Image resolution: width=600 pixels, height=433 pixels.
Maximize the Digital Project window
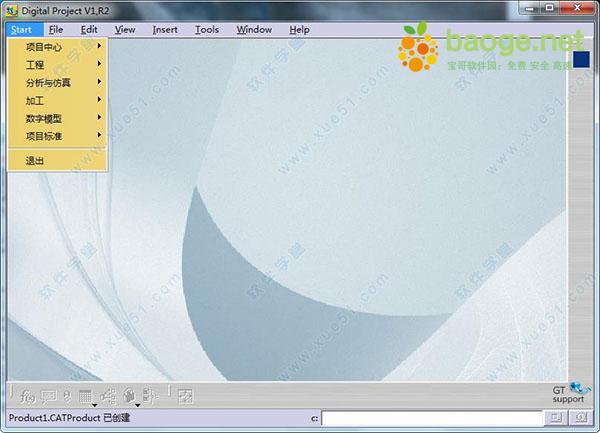(x=549, y=8)
